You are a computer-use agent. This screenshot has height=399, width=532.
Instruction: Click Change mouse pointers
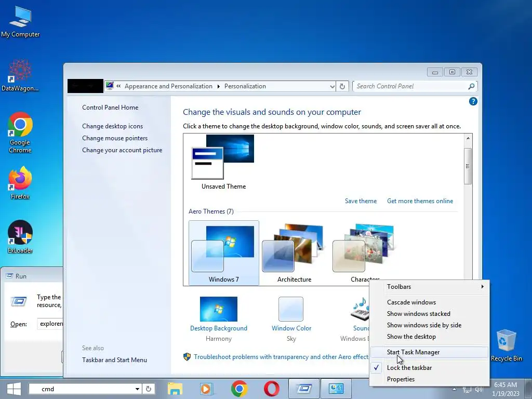(x=115, y=138)
